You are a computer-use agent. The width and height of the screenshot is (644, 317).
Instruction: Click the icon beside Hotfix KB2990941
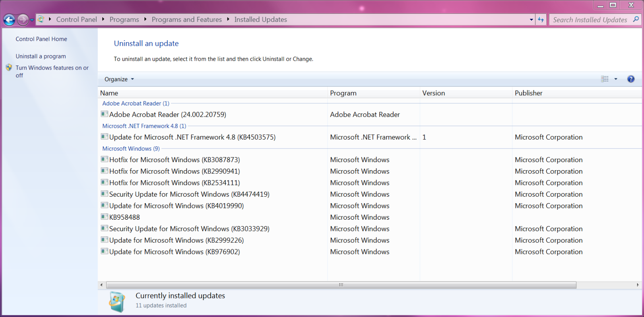click(x=105, y=171)
